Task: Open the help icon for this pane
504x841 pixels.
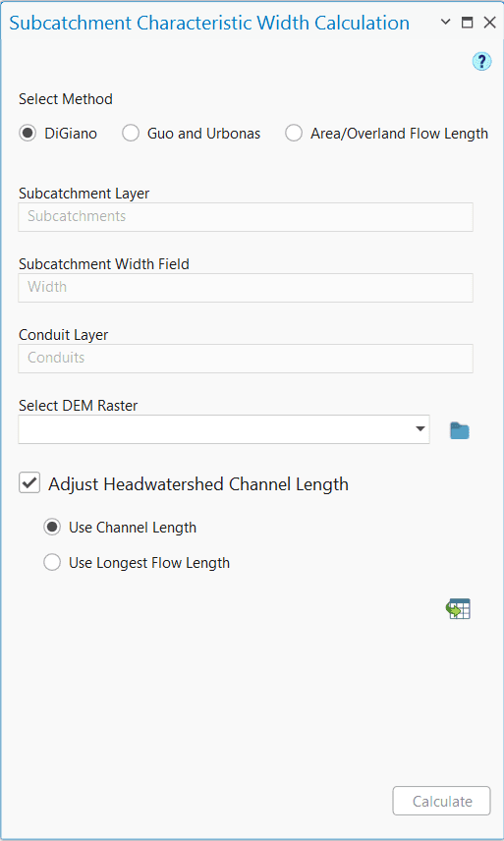Action: point(481,61)
